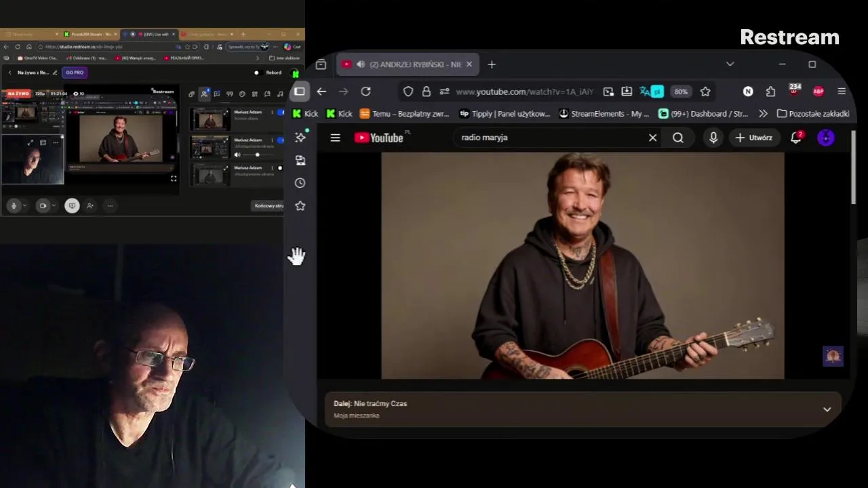Show more bookmarks toolbar items chevron

pyautogui.click(x=763, y=114)
